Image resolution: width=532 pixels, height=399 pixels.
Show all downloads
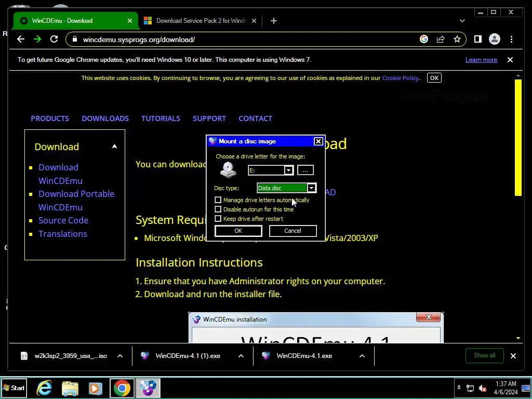point(485,355)
